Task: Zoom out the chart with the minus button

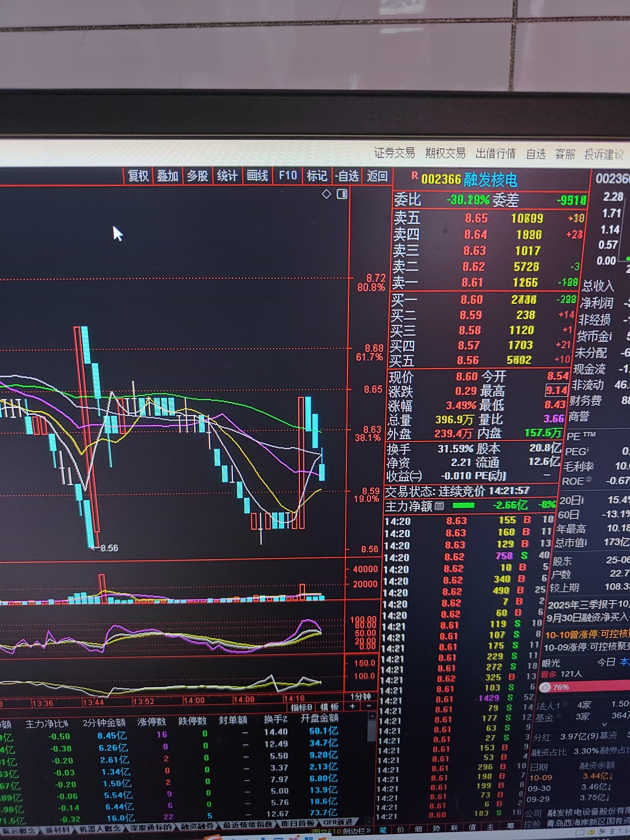Action: [x=368, y=706]
